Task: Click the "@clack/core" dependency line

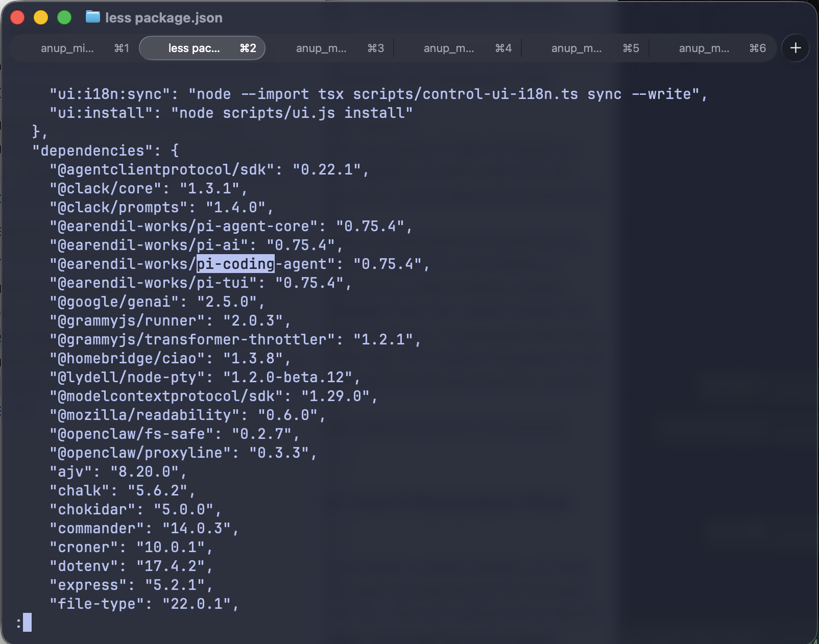Action: [x=148, y=188]
